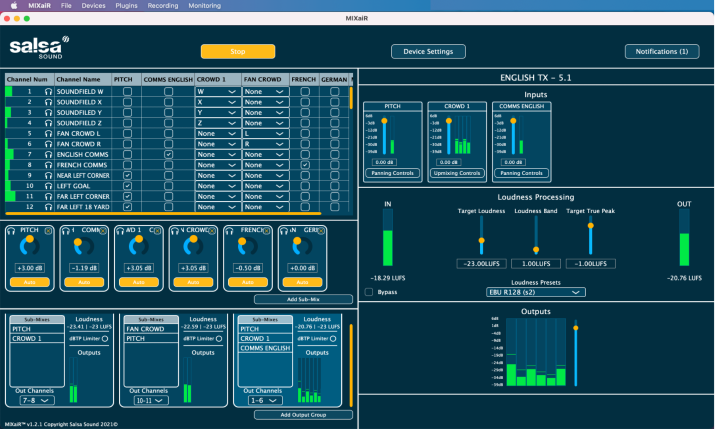
Task: Click headphone icon for FAR LEFT 18 YARD row
Action: pos(48,207)
